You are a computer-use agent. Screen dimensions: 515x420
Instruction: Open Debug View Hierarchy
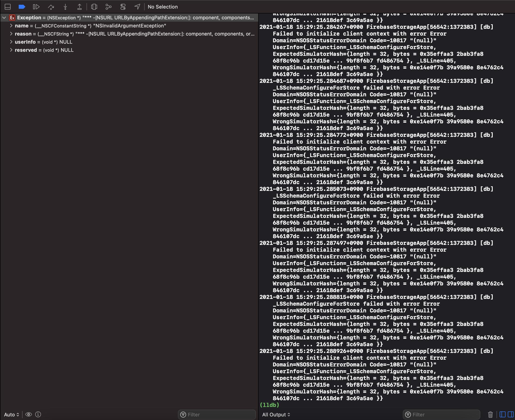coord(94,7)
